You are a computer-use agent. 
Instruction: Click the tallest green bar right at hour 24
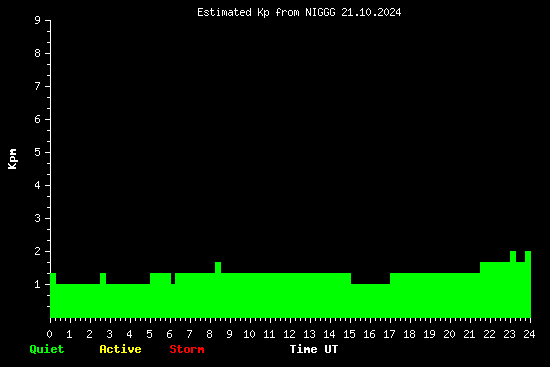point(528,256)
